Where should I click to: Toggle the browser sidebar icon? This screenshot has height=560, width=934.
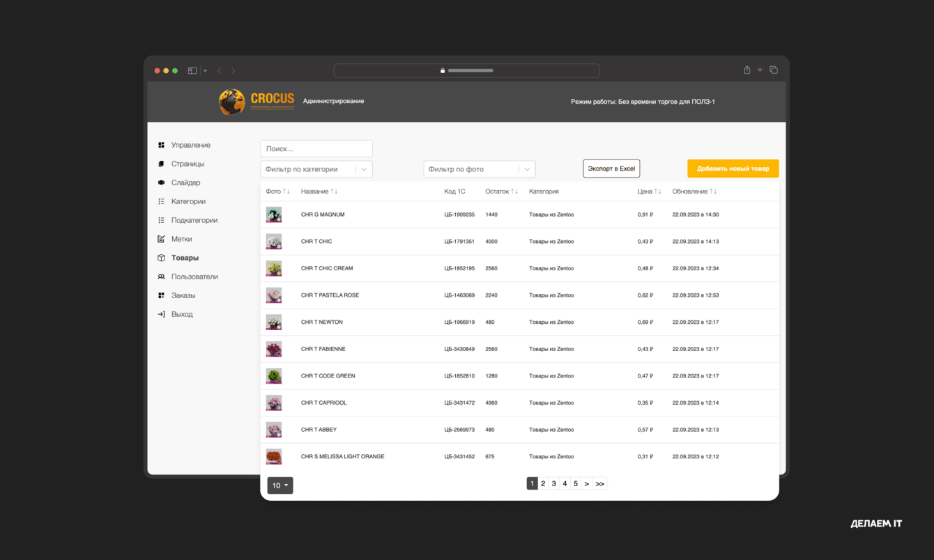(192, 70)
